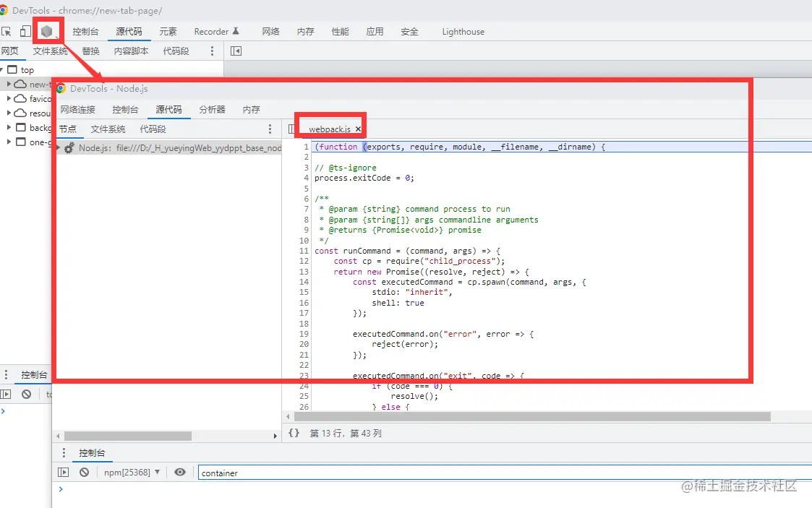Select 内容脚本 sub-tab

(131, 51)
